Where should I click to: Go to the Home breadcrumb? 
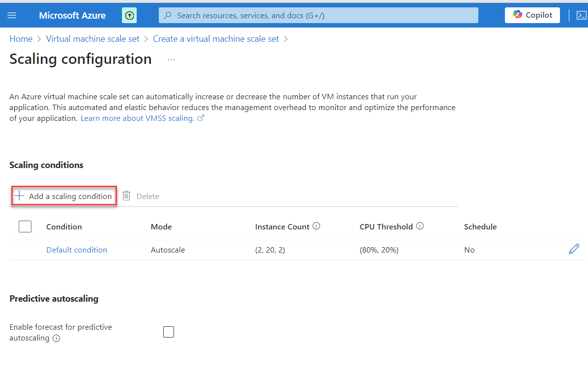point(21,39)
